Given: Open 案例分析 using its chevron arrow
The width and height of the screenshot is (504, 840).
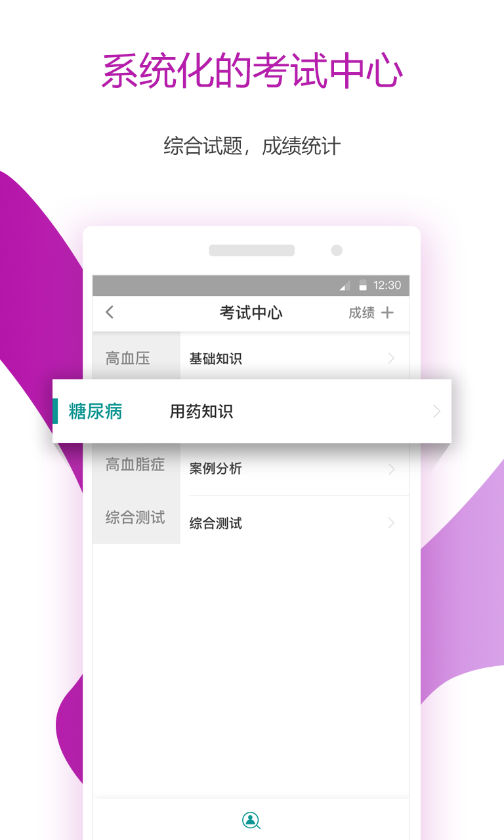Looking at the screenshot, I should click(x=391, y=469).
